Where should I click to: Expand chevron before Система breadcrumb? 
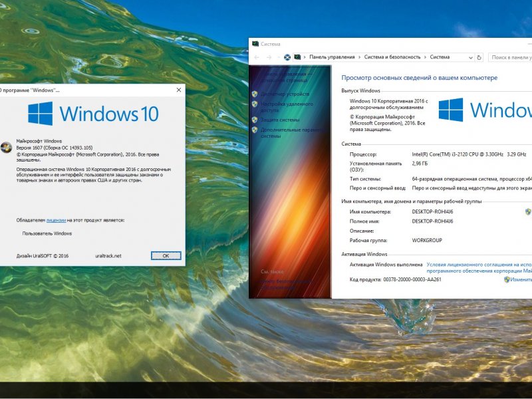425,57
